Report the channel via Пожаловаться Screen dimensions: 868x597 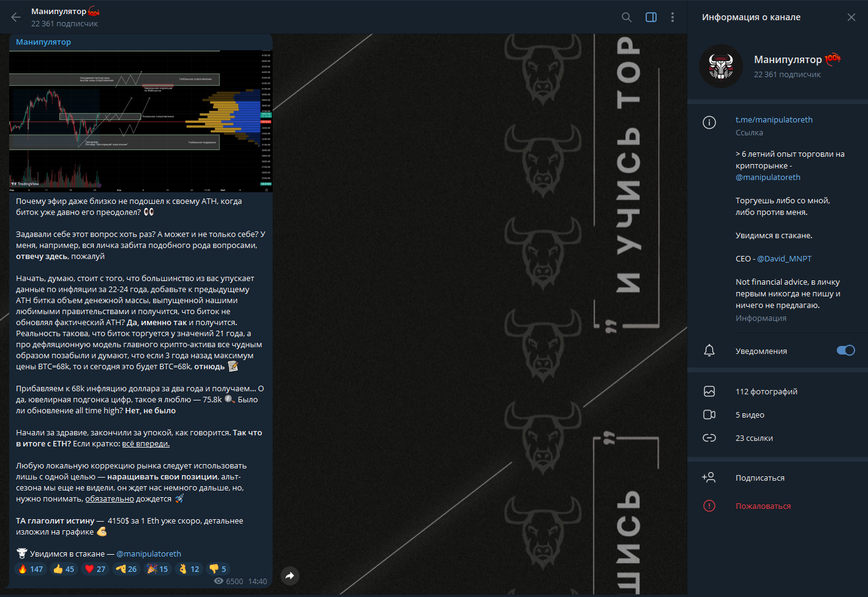(763, 506)
